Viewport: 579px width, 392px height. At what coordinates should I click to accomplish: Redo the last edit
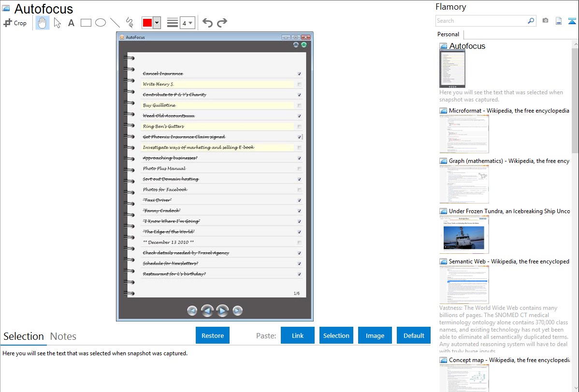222,23
